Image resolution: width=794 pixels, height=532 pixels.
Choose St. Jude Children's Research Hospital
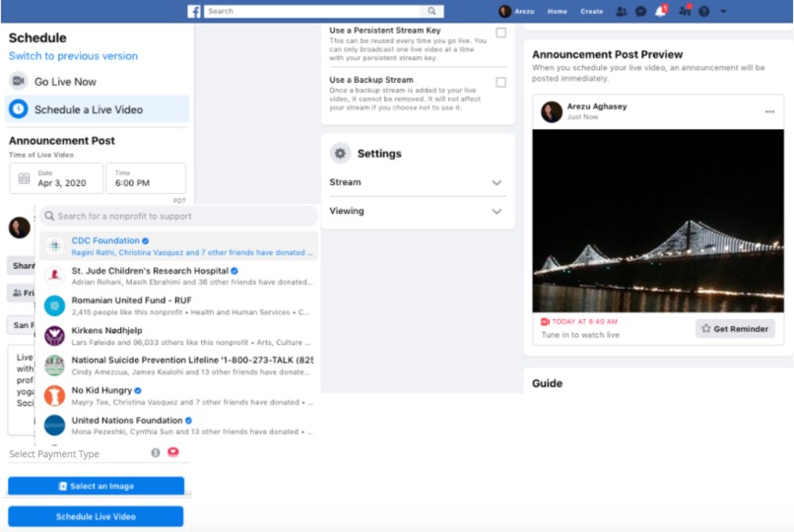click(x=179, y=276)
